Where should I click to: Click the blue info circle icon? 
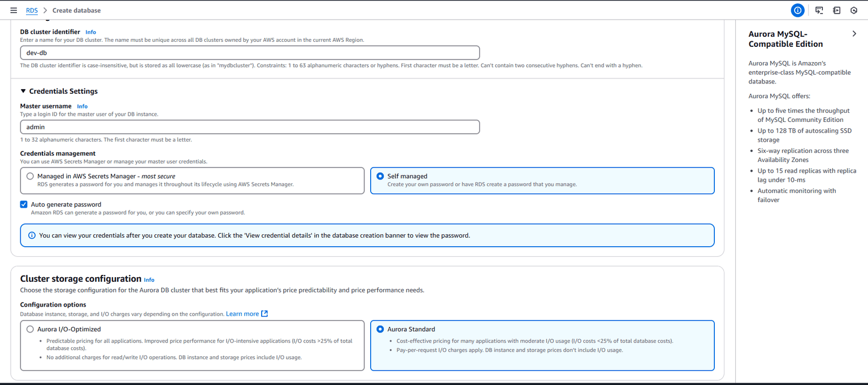(797, 10)
